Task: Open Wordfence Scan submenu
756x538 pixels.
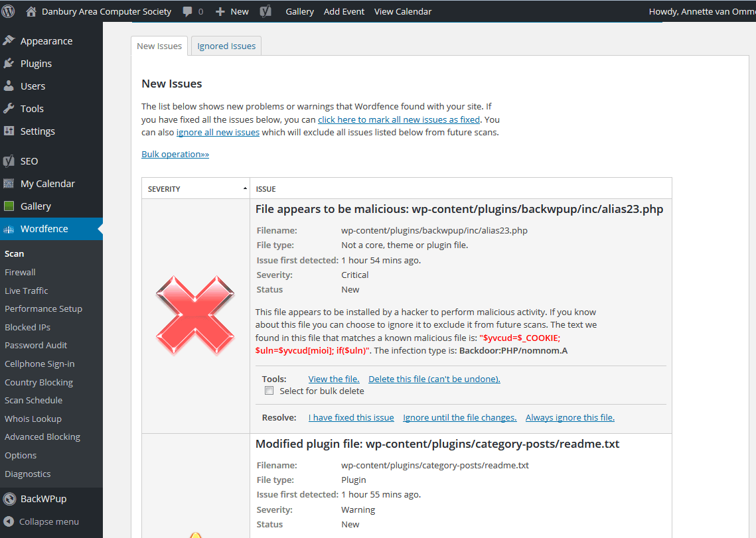Action: coord(14,253)
